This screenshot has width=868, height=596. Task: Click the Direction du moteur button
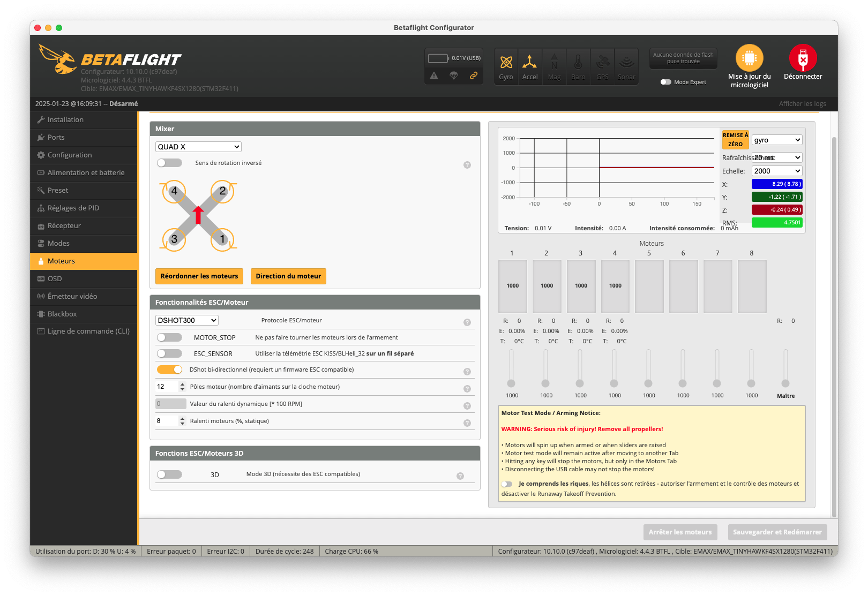(x=288, y=276)
